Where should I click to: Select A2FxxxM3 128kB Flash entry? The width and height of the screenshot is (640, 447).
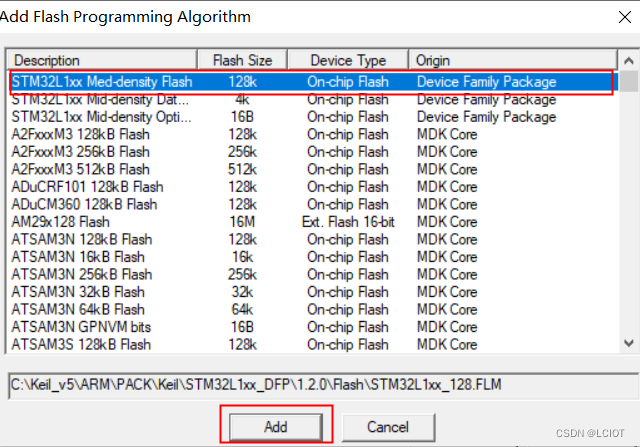312,135
